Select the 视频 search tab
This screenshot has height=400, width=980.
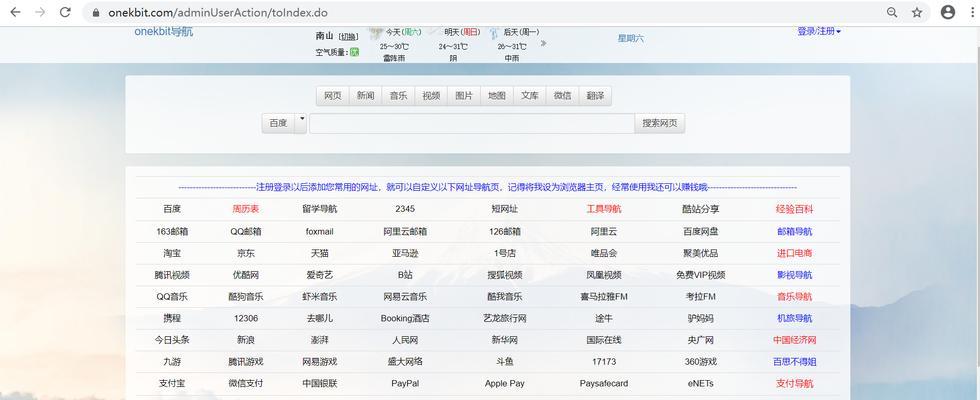pyautogui.click(x=431, y=96)
